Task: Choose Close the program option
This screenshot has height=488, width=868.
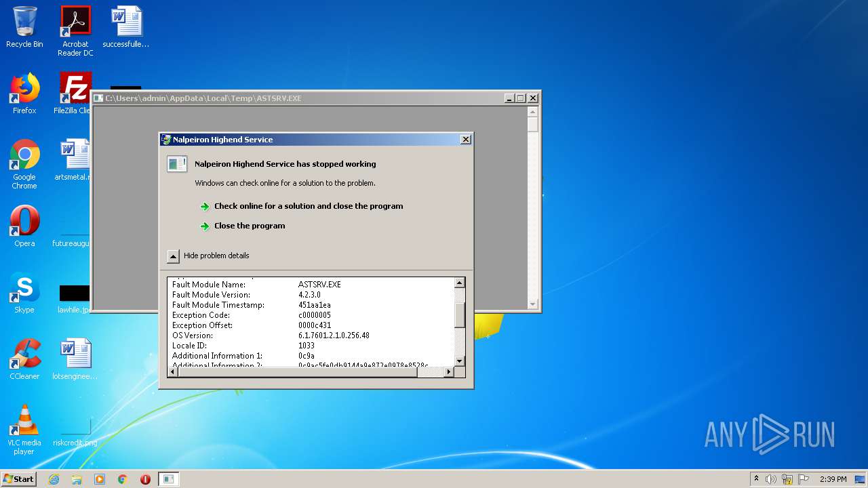Action: pyautogui.click(x=250, y=226)
